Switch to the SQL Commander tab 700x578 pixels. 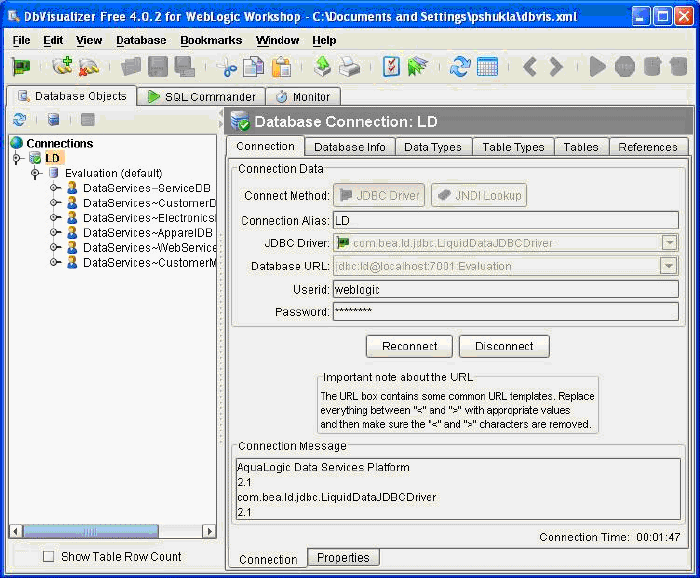(201, 96)
